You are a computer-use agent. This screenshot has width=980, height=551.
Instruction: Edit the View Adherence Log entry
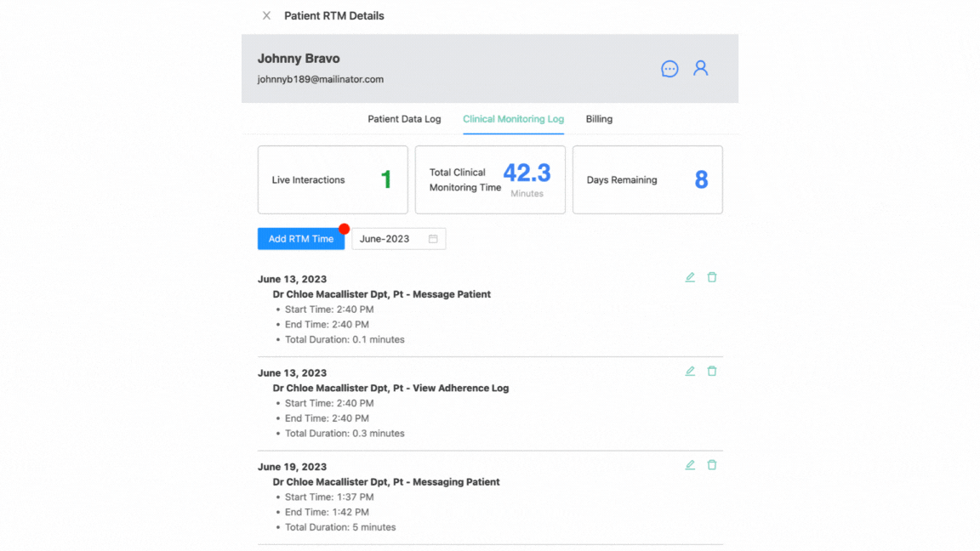(690, 371)
